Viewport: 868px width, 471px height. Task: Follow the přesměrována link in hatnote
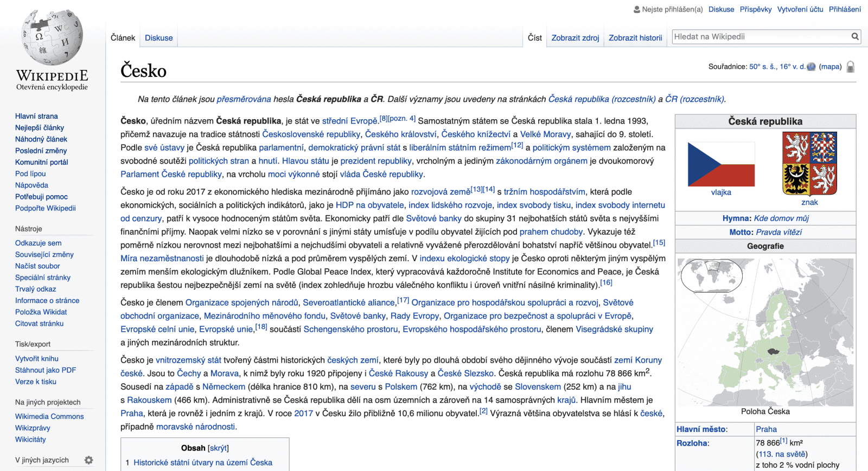pos(244,99)
